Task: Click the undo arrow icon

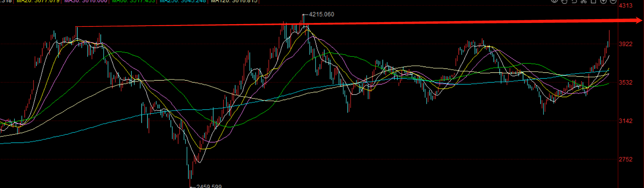Action: coord(574,1)
